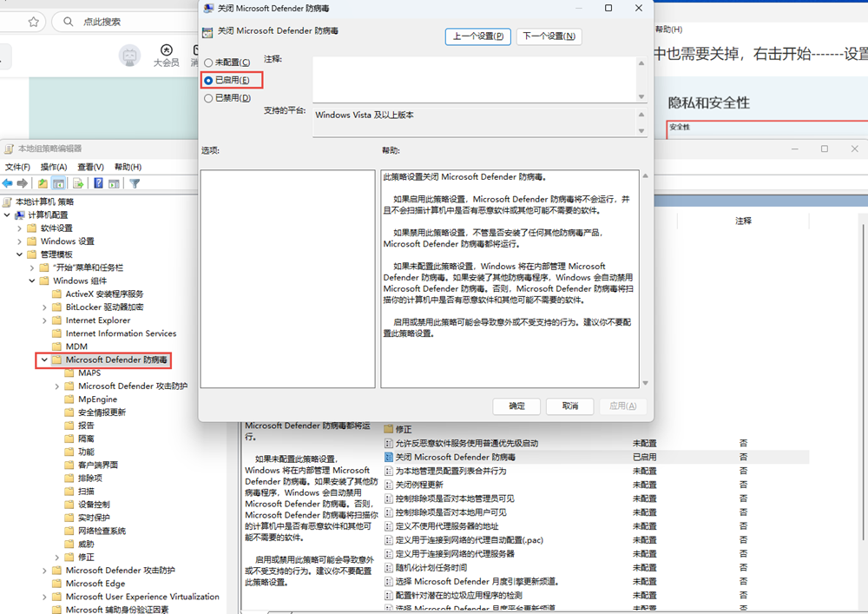This screenshot has height=614, width=868.
Task: Click the user avatar icon on the web page
Action: pos(129,56)
